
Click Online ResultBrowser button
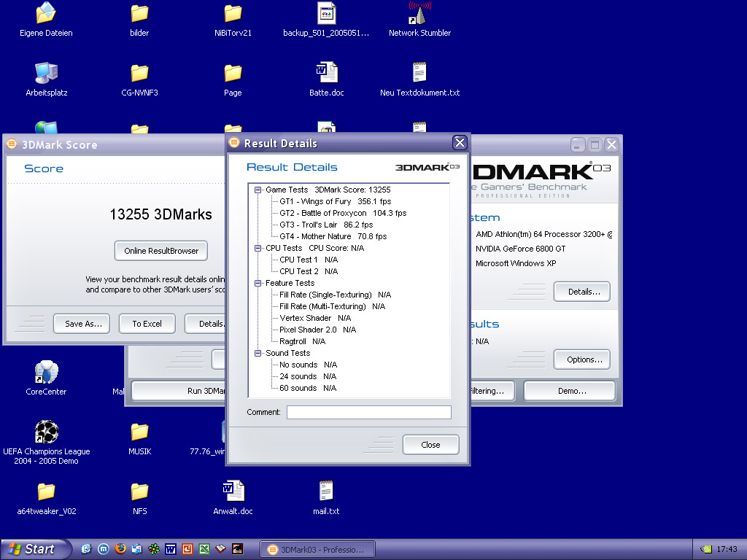point(161,251)
